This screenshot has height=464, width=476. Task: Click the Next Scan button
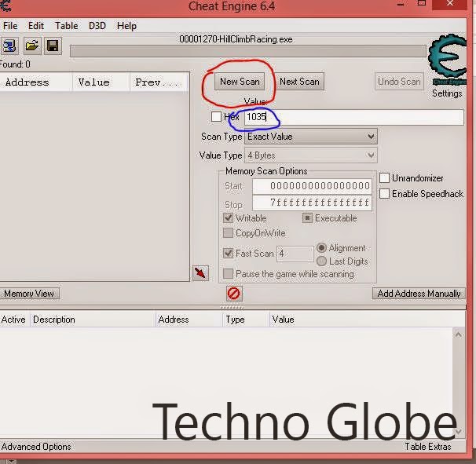[x=299, y=82]
